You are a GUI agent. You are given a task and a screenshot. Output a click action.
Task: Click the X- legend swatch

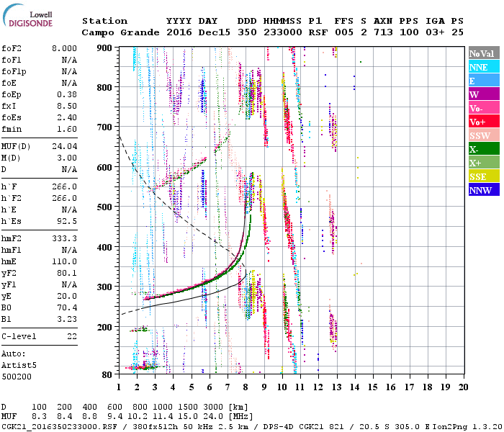tap(484, 149)
